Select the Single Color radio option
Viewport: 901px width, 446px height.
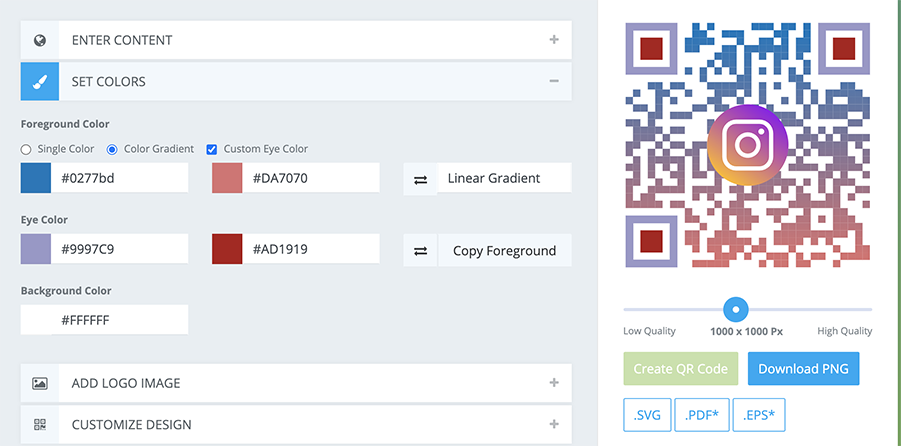click(x=25, y=149)
